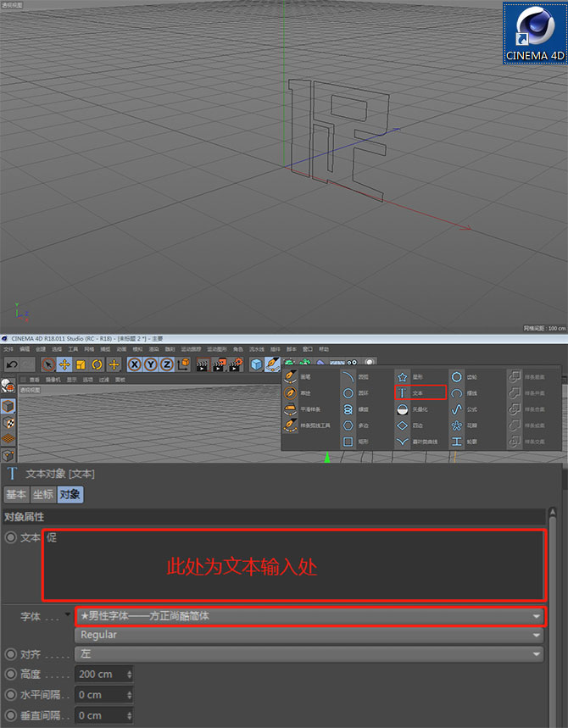Screen dimensions: 568x728
Task: Open the Cube primitive icon
Action: 256,364
